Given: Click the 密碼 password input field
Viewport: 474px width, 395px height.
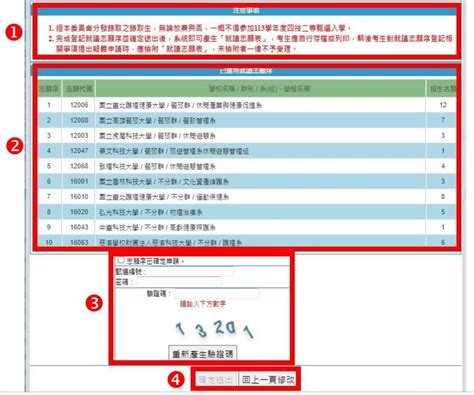Looking at the screenshot, I should point(178,282).
